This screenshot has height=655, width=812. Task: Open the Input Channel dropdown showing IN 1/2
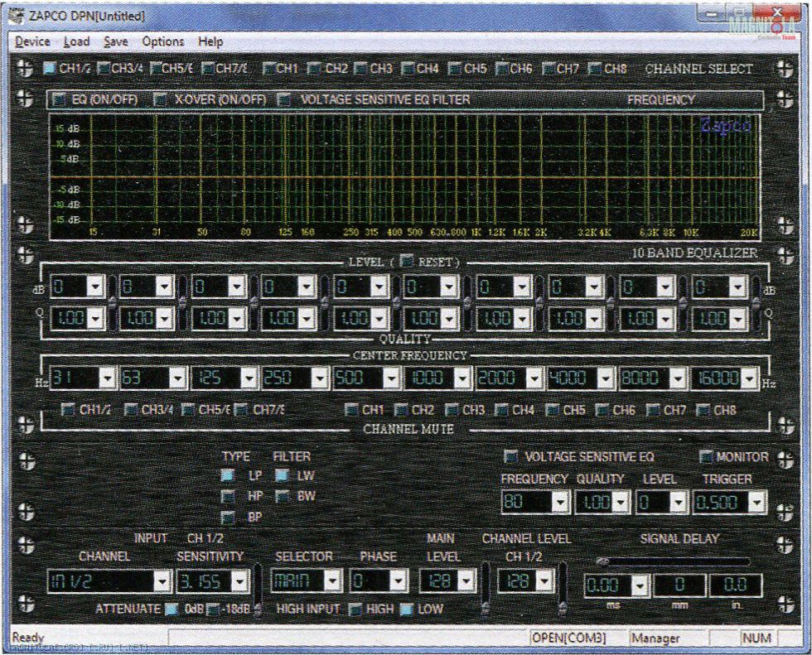pyautogui.click(x=109, y=582)
